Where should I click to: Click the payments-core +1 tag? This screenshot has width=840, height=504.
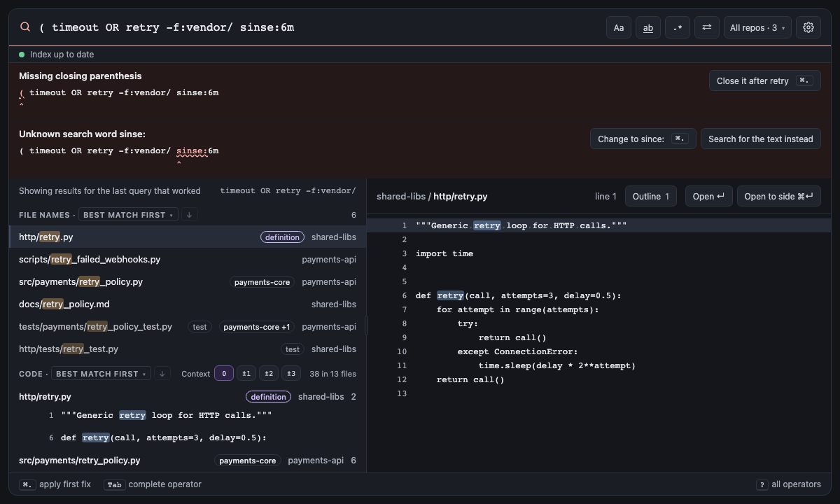point(257,327)
